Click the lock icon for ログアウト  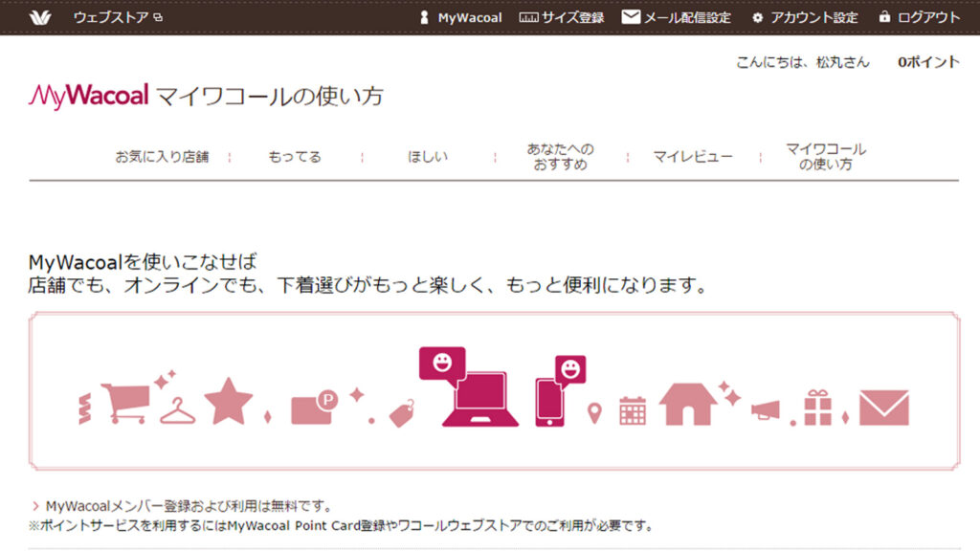click(x=884, y=17)
